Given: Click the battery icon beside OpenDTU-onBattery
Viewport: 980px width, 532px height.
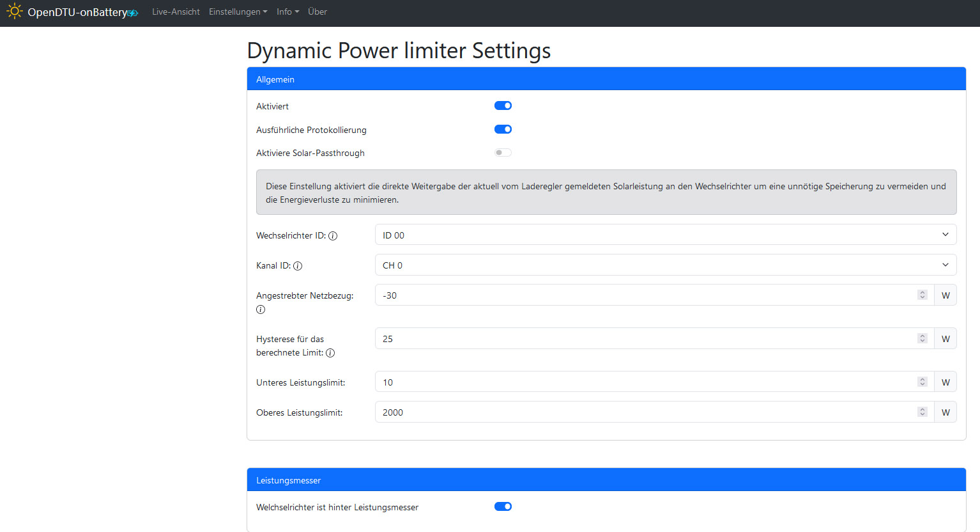Looking at the screenshot, I should coord(133,13).
